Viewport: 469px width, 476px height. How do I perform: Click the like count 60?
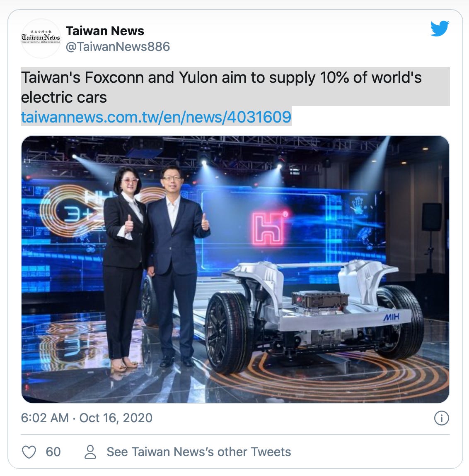coord(53,452)
